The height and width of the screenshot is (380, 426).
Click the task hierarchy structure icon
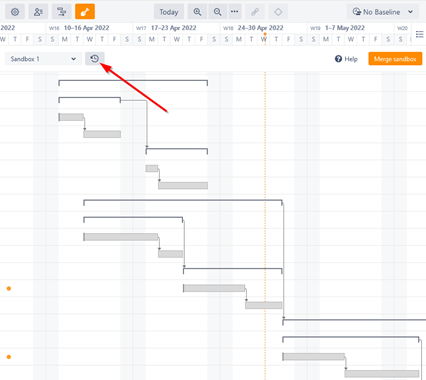coord(61,12)
